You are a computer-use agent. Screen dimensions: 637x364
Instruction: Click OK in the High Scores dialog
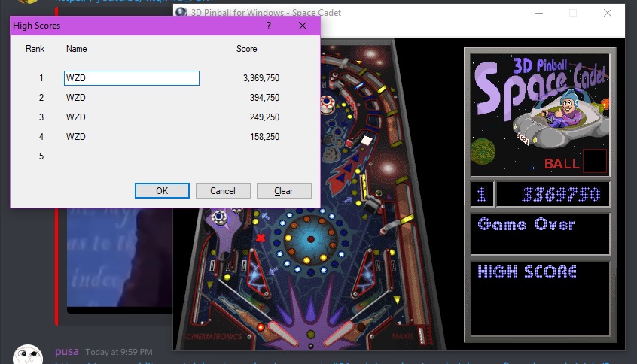162,190
